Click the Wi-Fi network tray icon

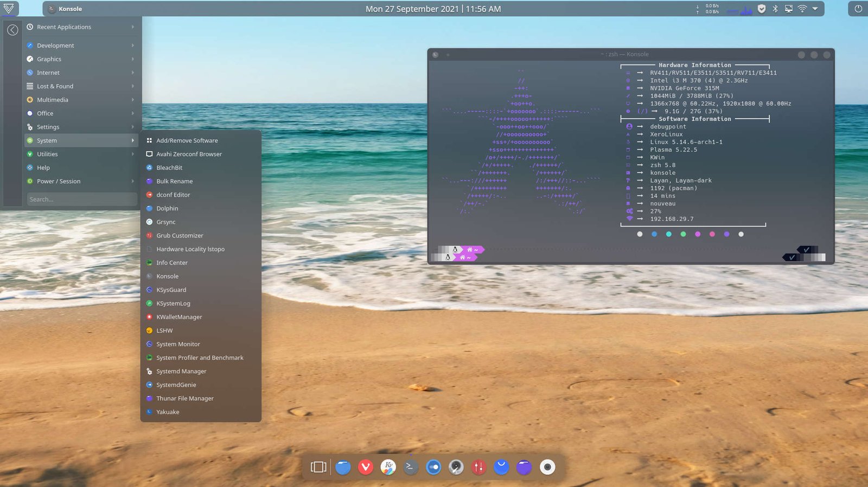click(x=802, y=9)
